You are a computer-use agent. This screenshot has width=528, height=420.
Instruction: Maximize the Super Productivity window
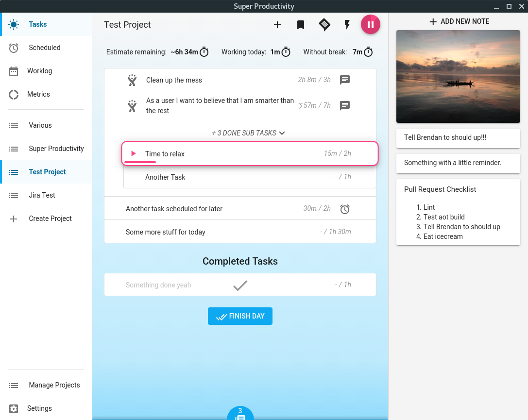point(509,6)
